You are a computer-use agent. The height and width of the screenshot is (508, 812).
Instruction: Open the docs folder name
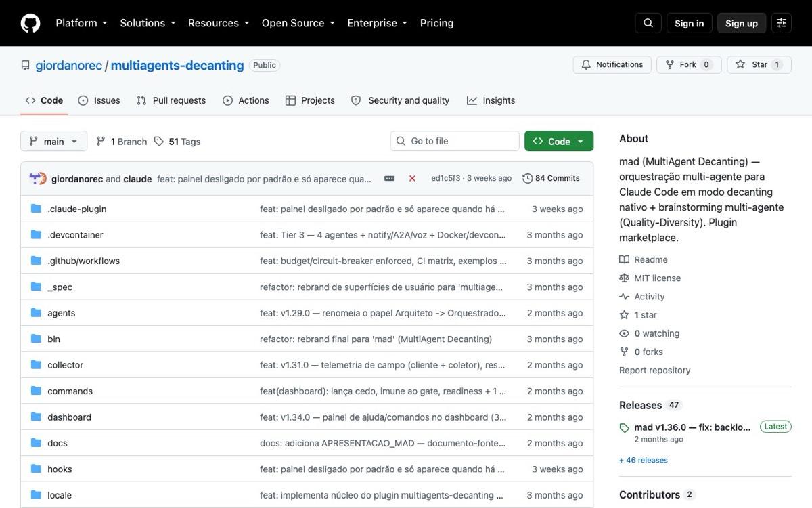[x=58, y=443]
